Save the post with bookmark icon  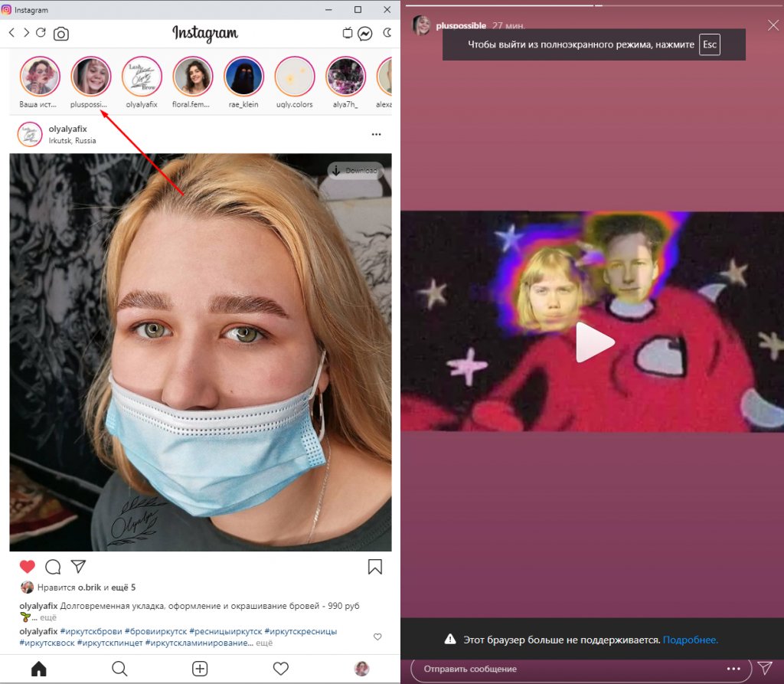coord(374,567)
